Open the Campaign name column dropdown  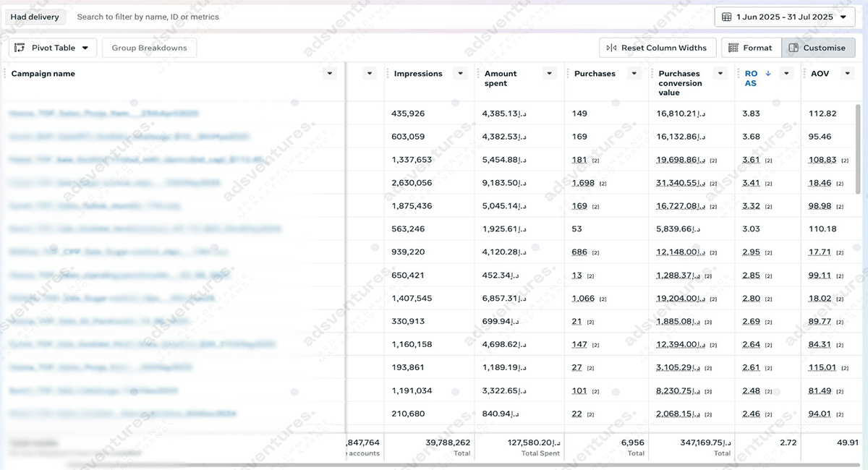[330, 74]
